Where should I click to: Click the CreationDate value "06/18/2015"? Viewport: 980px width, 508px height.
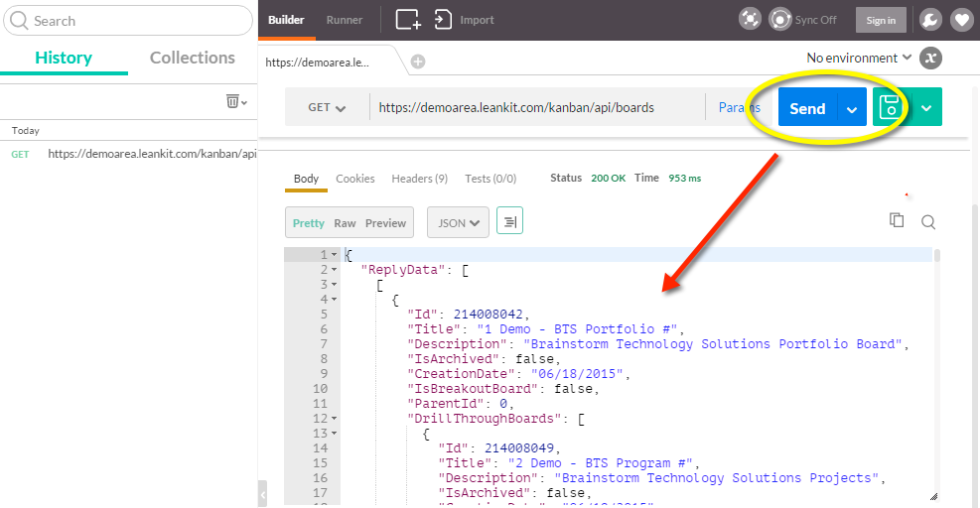coord(577,374)
